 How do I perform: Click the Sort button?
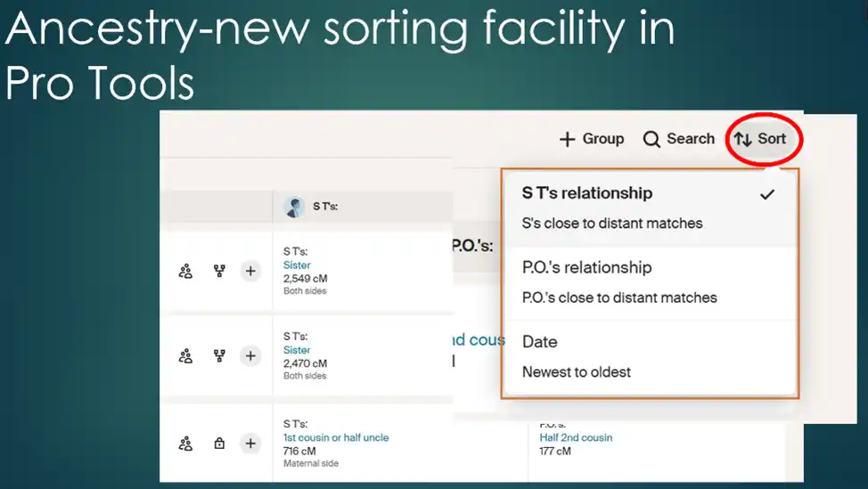pos(760,139)
